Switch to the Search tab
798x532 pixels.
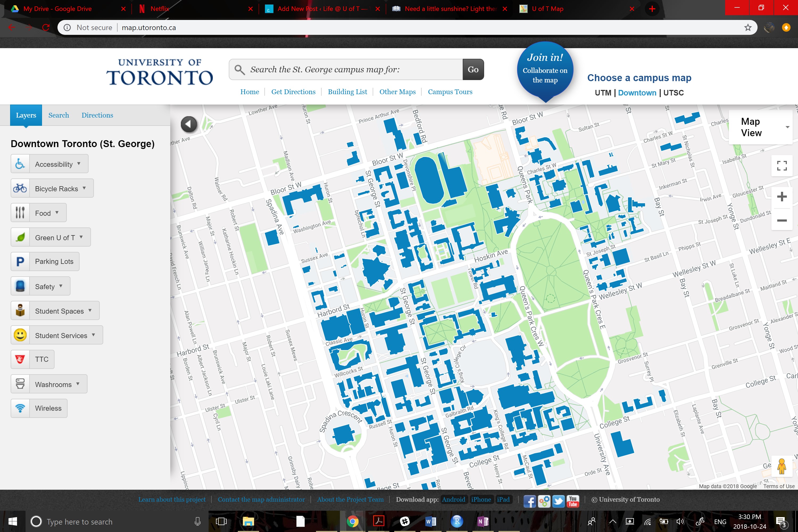58,115
